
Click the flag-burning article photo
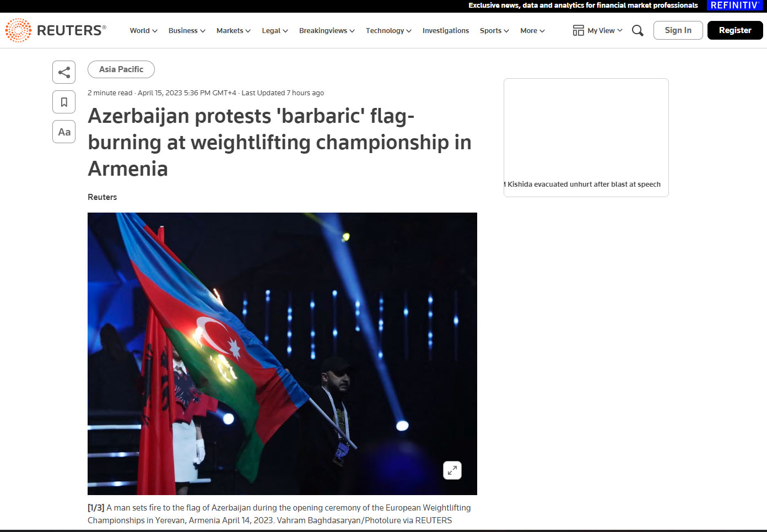pyautogui.click(x=282, y=354)
